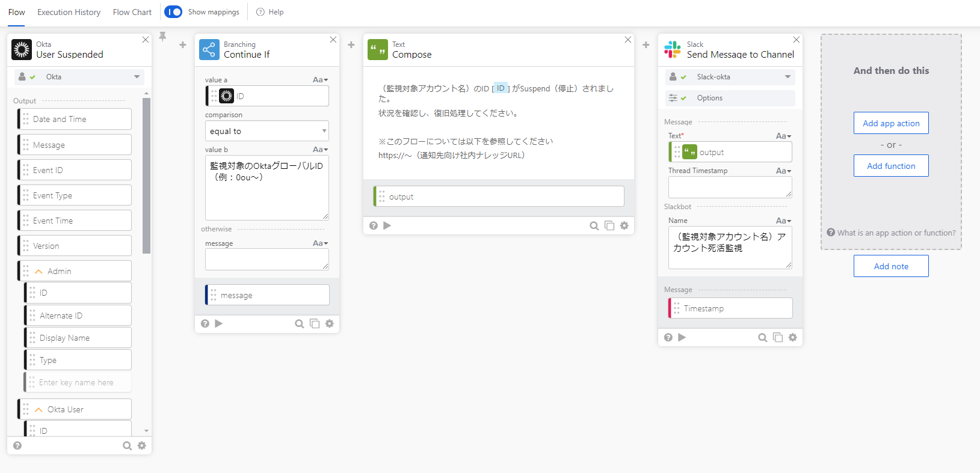Click the ID mapping chip in Compose text
Viewport: 980px width, 473px height.
501,88
